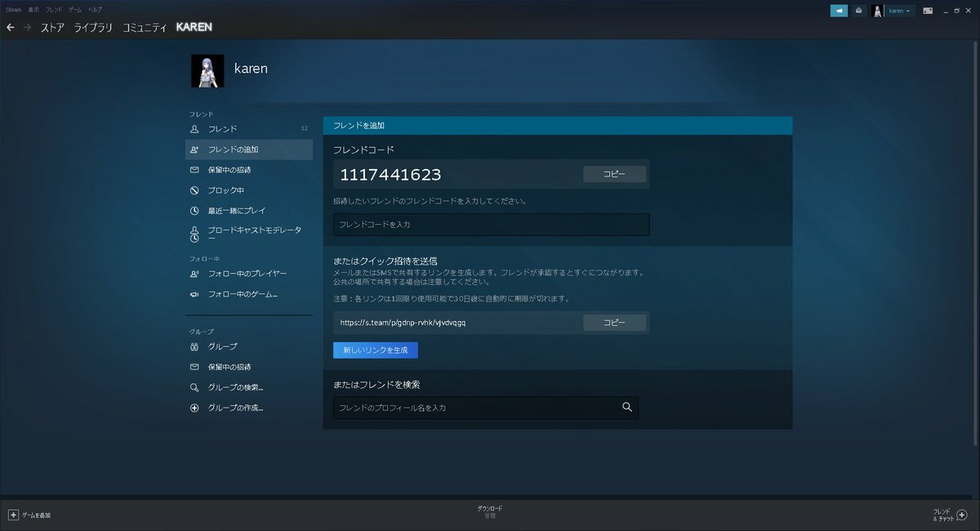Switch to Big Picture mode icon
Screen dimensions: 980x531
click(x=928, y=11)
